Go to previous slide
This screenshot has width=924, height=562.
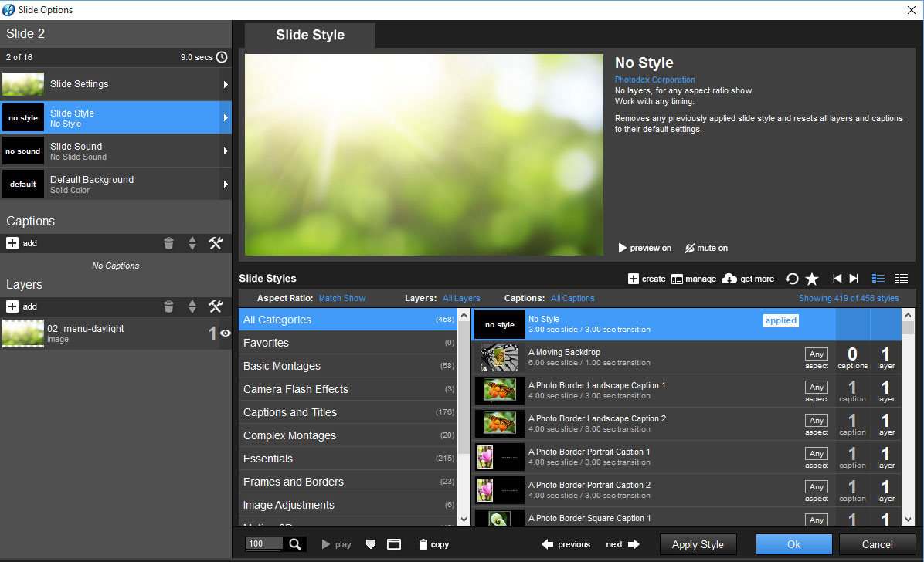566,544
